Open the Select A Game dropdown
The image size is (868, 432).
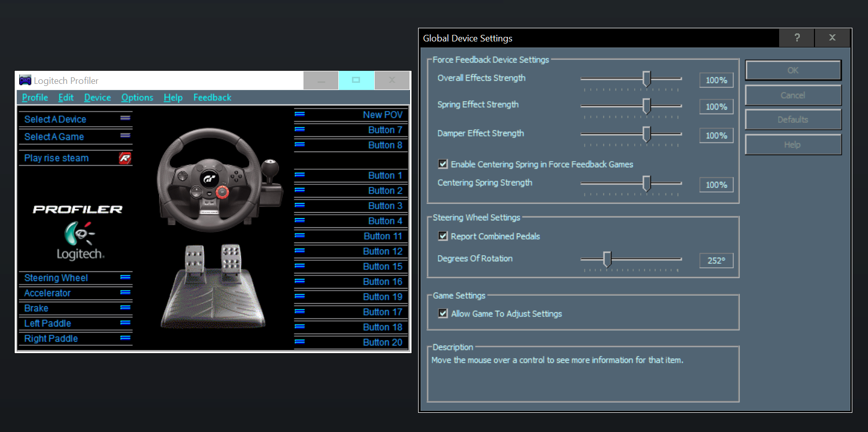(x=76, y=137)
